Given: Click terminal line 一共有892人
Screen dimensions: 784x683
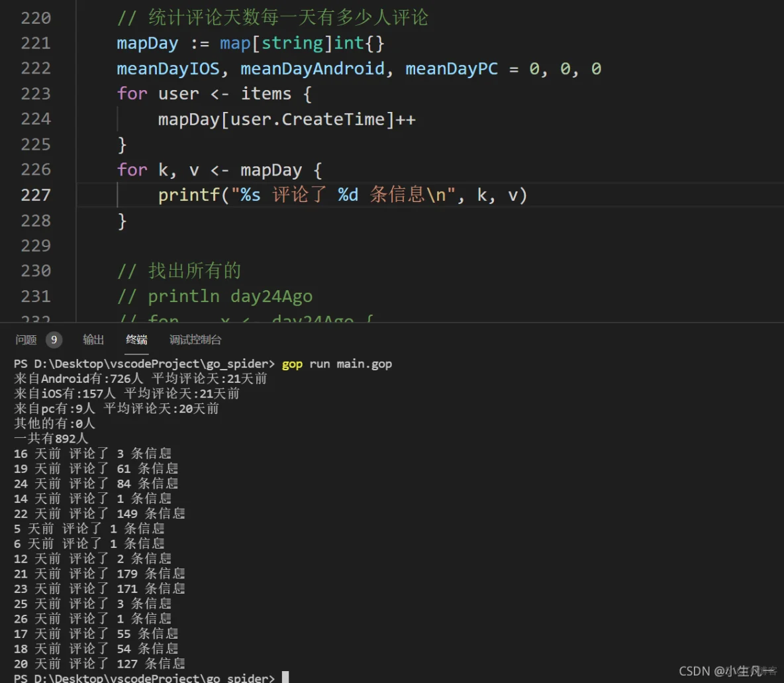Looking at the screenshot, I should pyautogui.click(x=51, y=439).
